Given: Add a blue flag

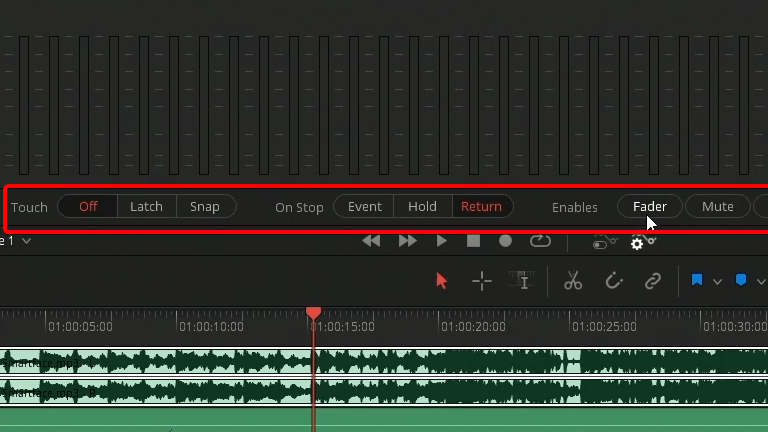Looking at the screenshot, I should click(697, 280).
